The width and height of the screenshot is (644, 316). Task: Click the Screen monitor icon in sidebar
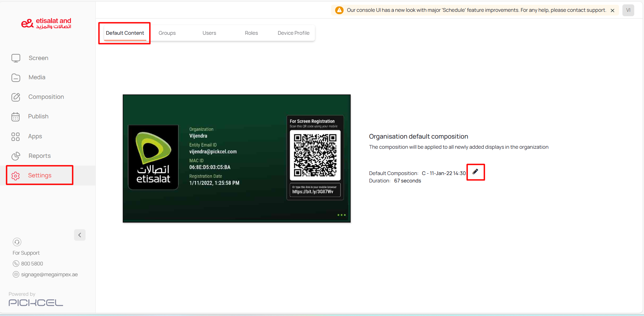16,58
